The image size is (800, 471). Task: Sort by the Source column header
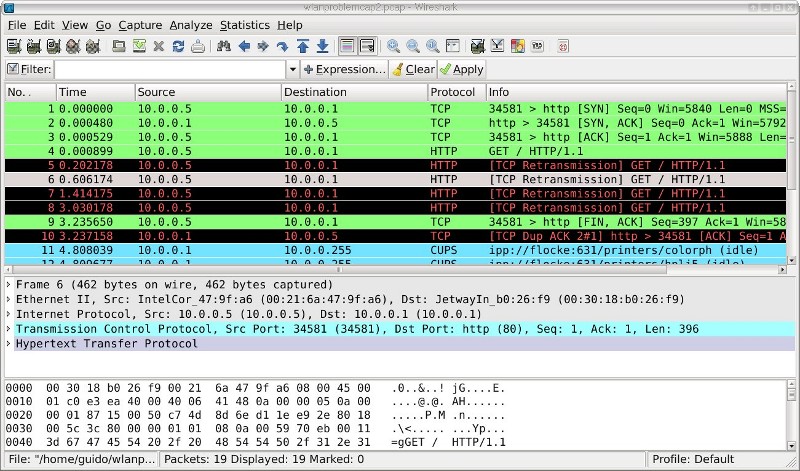208,92
